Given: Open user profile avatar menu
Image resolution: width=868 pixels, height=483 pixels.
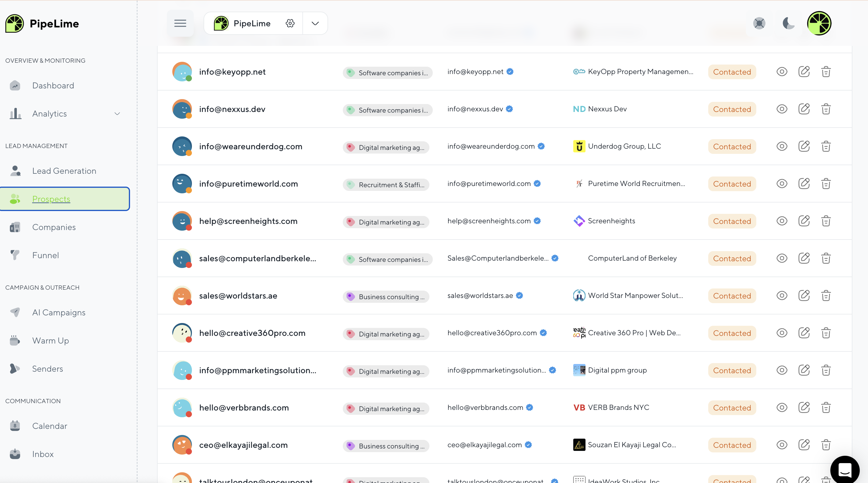Looking at the screenshot, I should pos(819,23).
